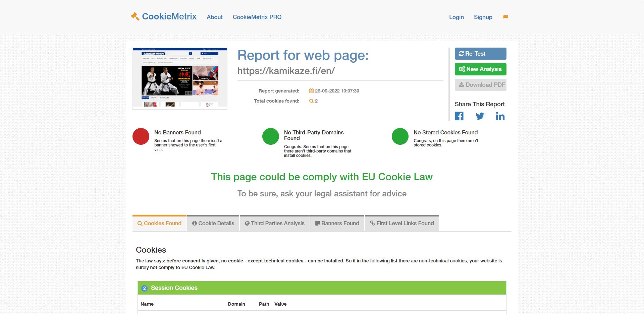Click green No Stored Cookies indicator
Image resolution: width=644 pixels, height=314 pixels.
[400, 136]
